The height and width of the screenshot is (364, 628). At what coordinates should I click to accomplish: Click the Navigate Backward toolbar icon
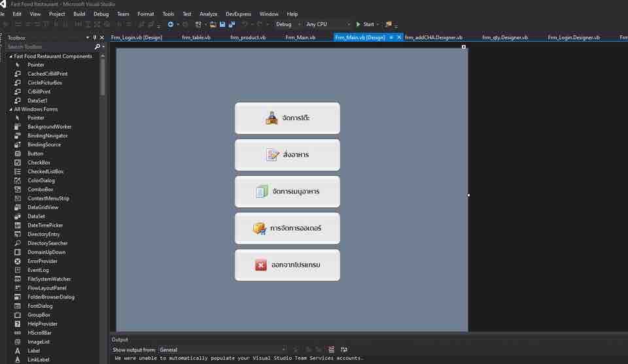[171, 24]
